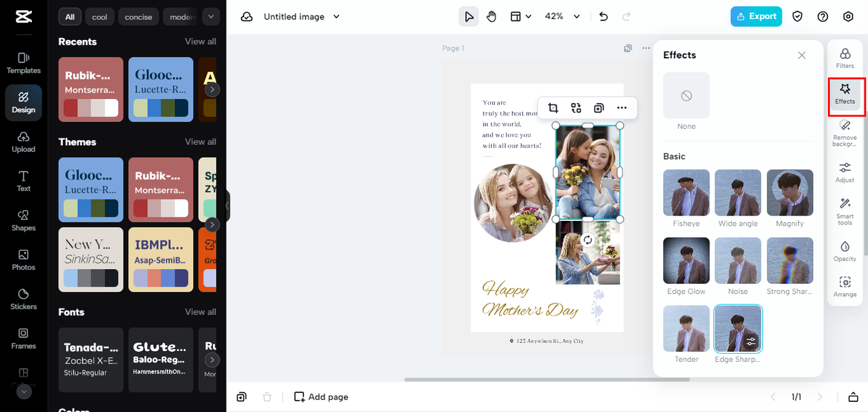
Task: Open the Photos sidebar panel
Action: (x=24, y=260)
